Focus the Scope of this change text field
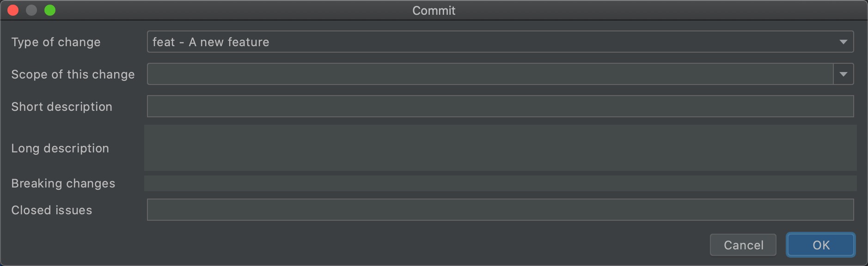868x266 pixels. point(490,74)
